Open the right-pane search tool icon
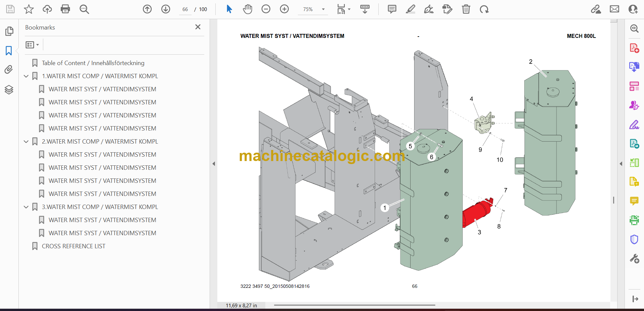Screen dimensions: 644x311 coord(634,29)
